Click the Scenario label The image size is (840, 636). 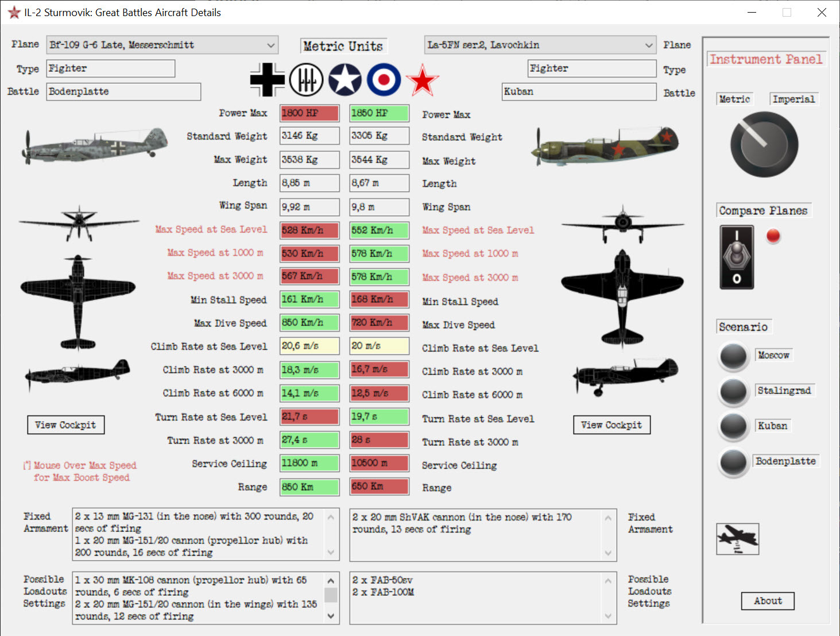click(x=744, y=327)
